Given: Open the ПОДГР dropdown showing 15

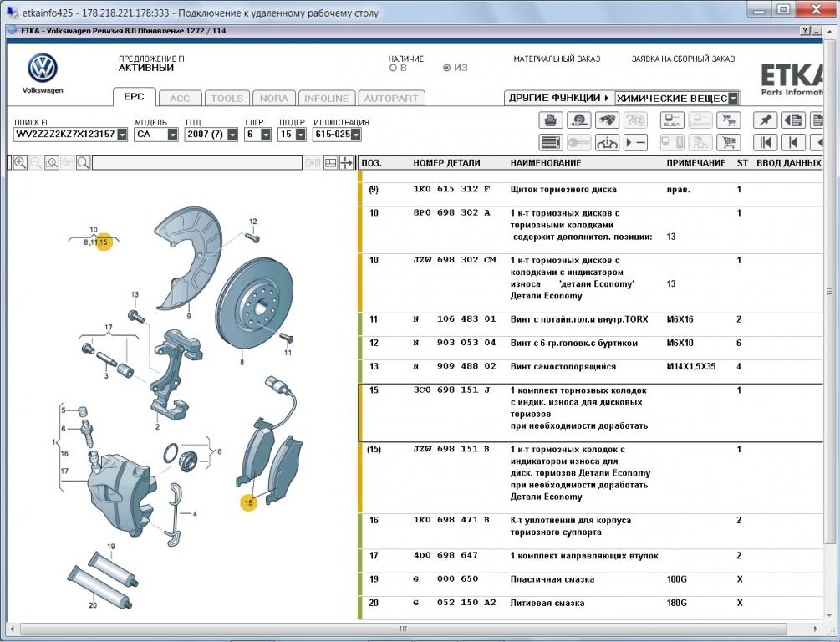Looking at the screenshot, I should 301,134.
